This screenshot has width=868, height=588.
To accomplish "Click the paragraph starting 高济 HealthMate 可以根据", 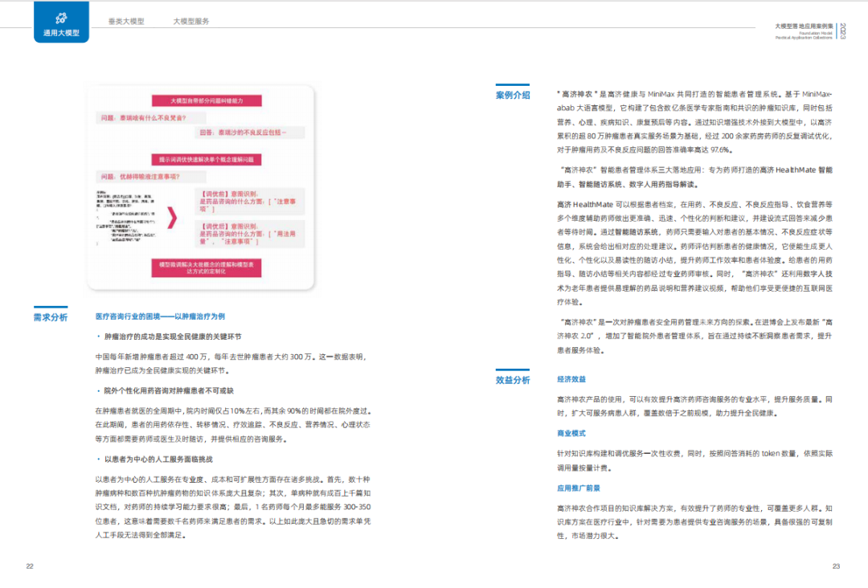I will pos(694,253).
